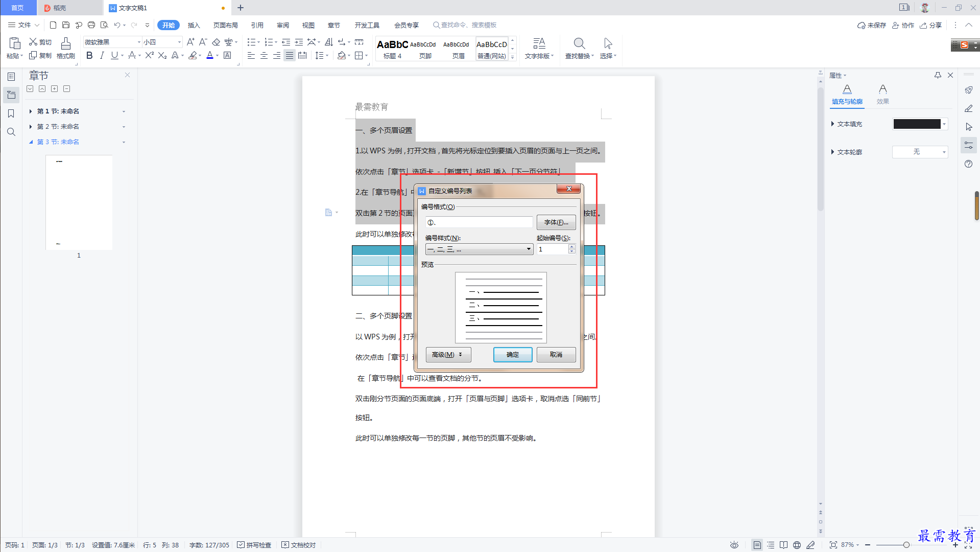Increase font size
The width and height of the screenshot is (980, 552).
pos(190,42)
